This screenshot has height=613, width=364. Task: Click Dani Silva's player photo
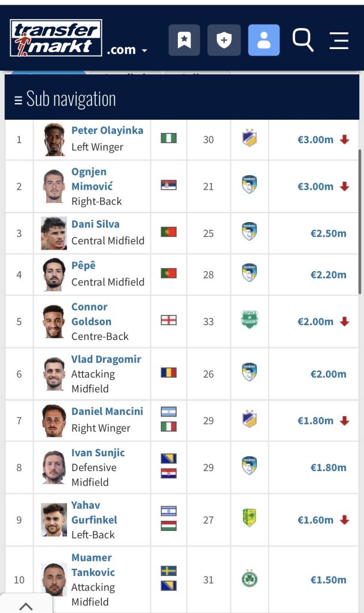point(54,233)
